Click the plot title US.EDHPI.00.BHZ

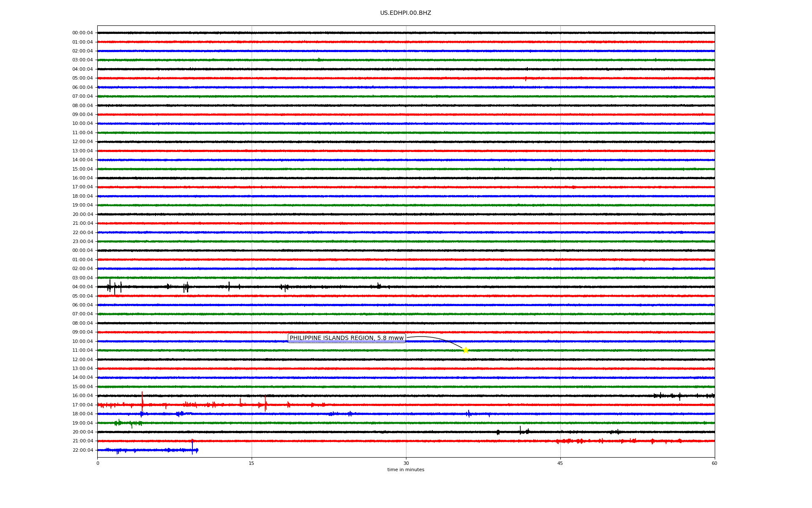pos(405,13)
